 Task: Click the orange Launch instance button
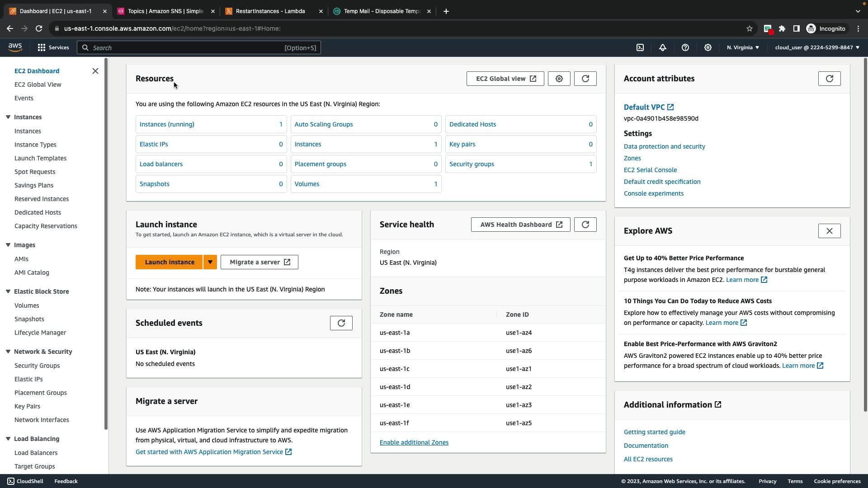tap(170, 262)
